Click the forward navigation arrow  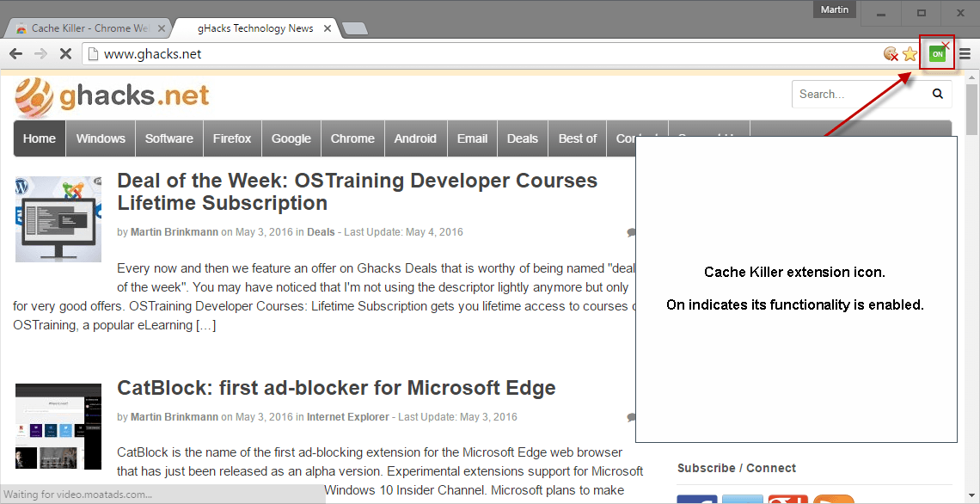pyautogui.click(x=40, y=54)
